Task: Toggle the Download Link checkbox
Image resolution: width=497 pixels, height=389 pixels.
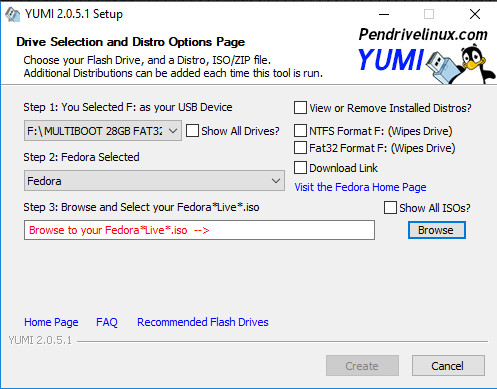Action: point(300,168)
